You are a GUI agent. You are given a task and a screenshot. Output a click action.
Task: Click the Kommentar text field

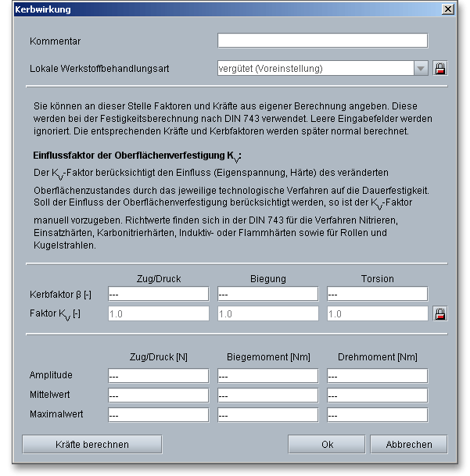[x=322, y=41]
